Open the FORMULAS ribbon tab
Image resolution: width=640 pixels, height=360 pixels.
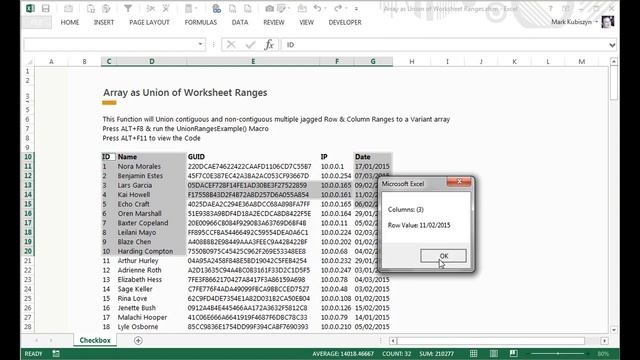(x=201, y=22)
